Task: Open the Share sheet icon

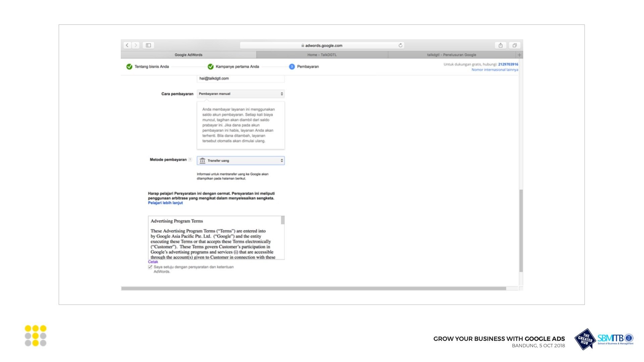Action: coord(500,45)
